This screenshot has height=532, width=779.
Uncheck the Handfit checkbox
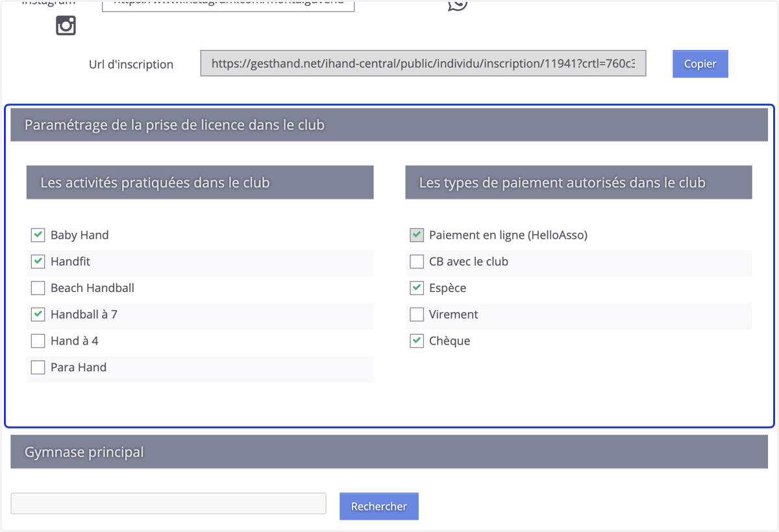pyautogui.click(x=38, y=261)
